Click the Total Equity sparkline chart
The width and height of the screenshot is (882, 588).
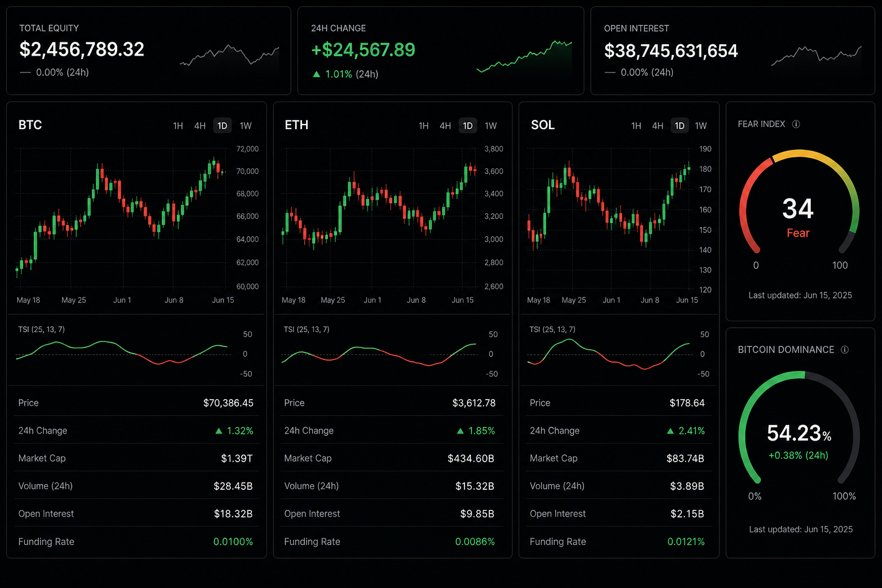click(x=229, y=56)
